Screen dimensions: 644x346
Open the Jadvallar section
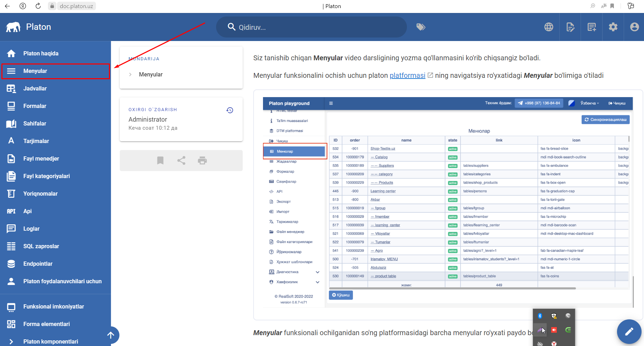(55, 88)
